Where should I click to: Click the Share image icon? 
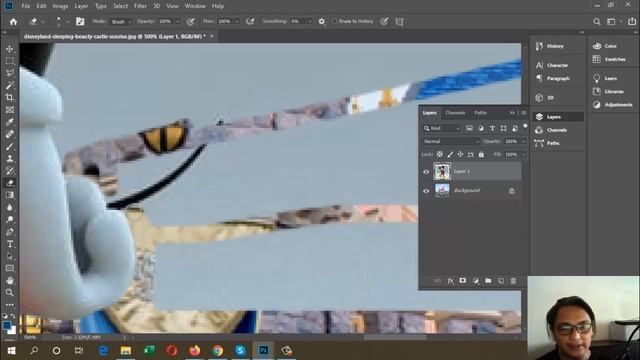coord(632,22)
